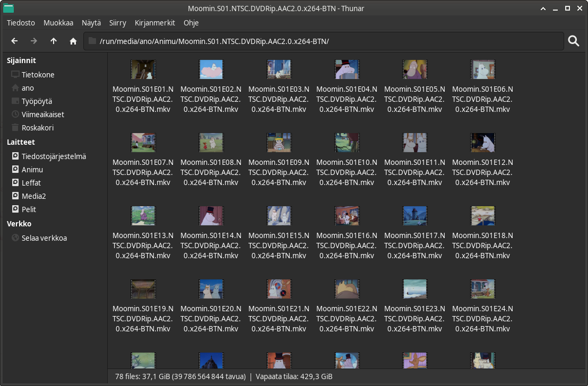The width and height of the screenshot is (588, 386).
Task: Select the Moomin S01E02 video thumbnail
Action: tap(211, 69)
